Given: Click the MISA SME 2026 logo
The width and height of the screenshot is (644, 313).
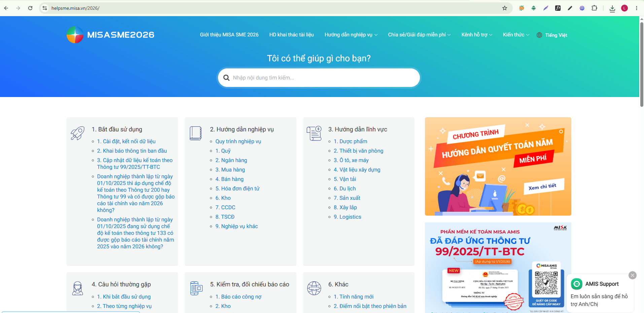Looking at the screenshot, I should click(x=110, y=35).
